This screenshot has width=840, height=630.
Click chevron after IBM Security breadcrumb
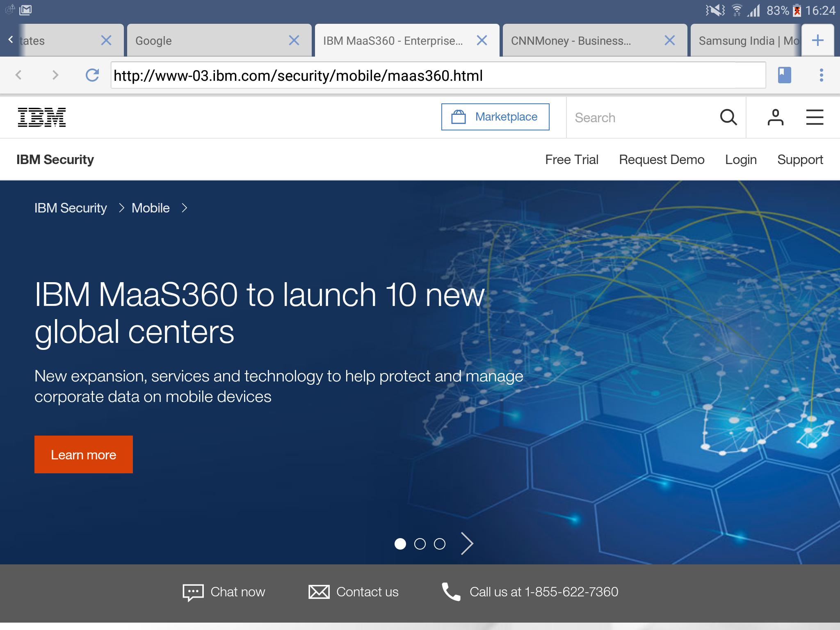(x=121, y=208)
